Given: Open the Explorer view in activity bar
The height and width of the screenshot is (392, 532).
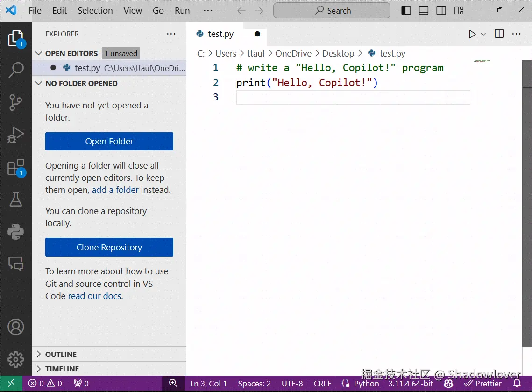Looking at the screenshot, I should click(15, 38).
